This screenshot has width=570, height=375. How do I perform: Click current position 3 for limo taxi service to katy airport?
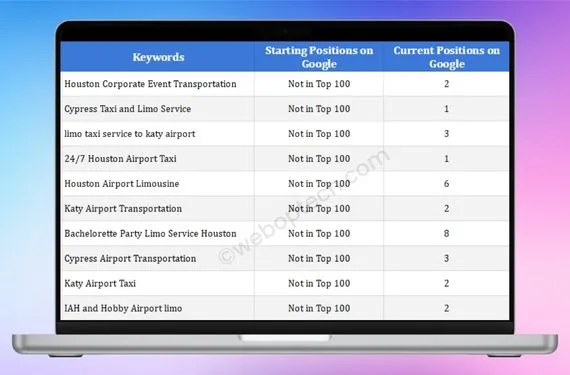(x=446, y=134)
